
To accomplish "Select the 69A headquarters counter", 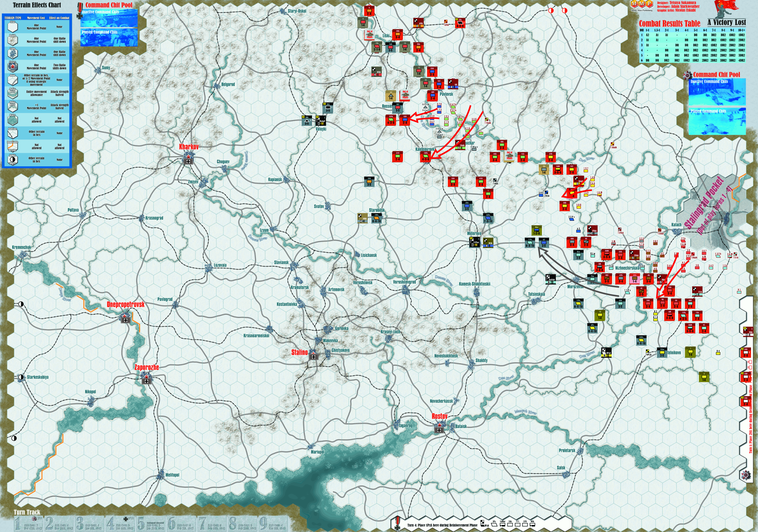I will click(x=418, y=23).
